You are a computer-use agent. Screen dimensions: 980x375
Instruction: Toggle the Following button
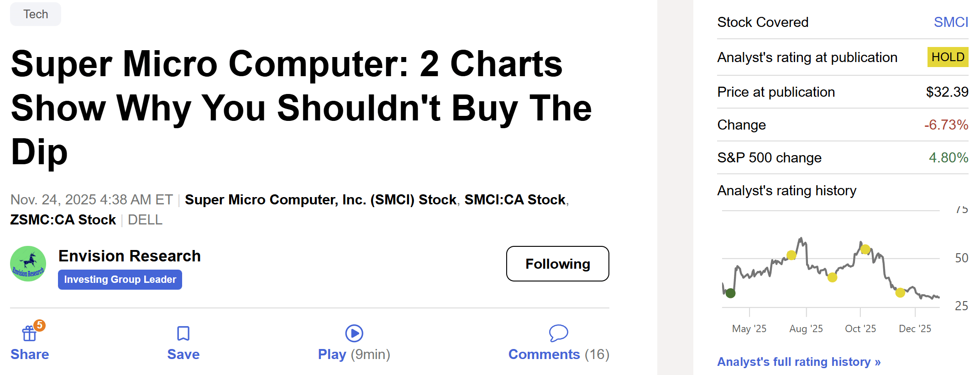(x=557, y=264)
